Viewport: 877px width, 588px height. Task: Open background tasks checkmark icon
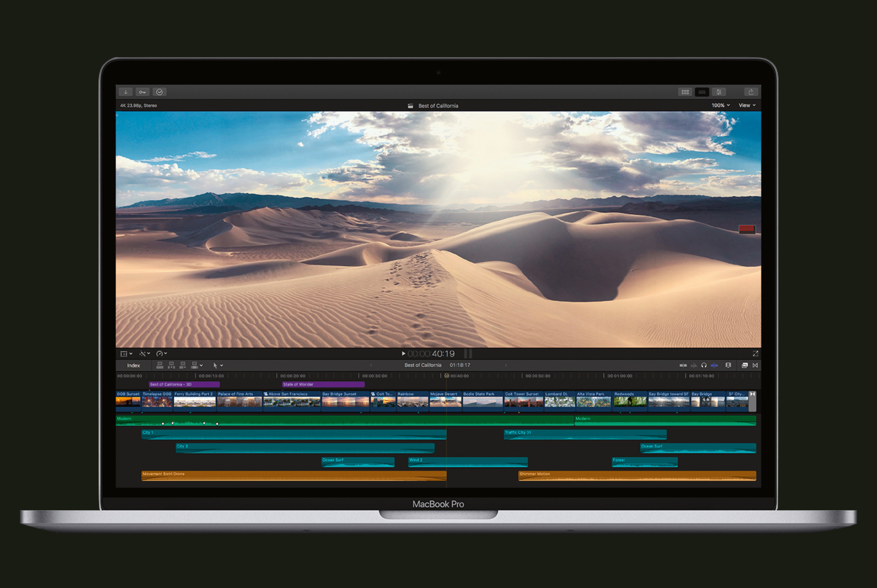[x=159, y=92]
